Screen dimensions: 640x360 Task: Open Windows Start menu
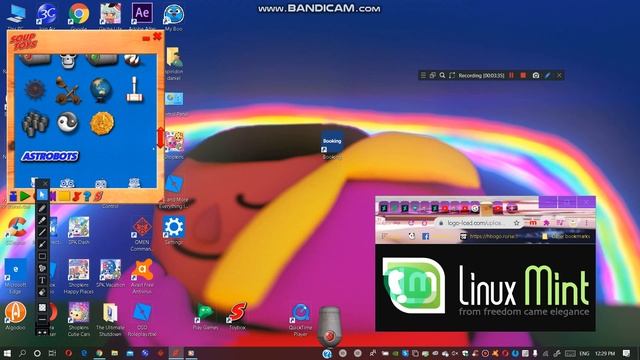point(7,353)
